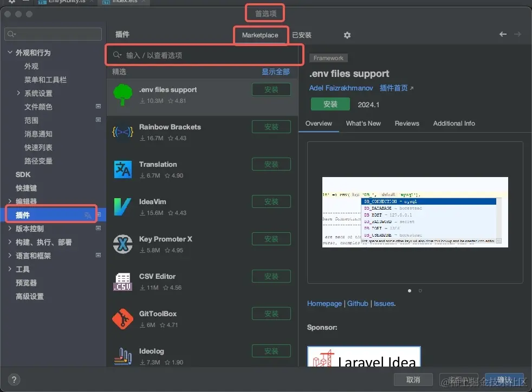This screenshot has width=532, height=392.
Task: Click the Translation plugin icon
Action: (123, 169)
